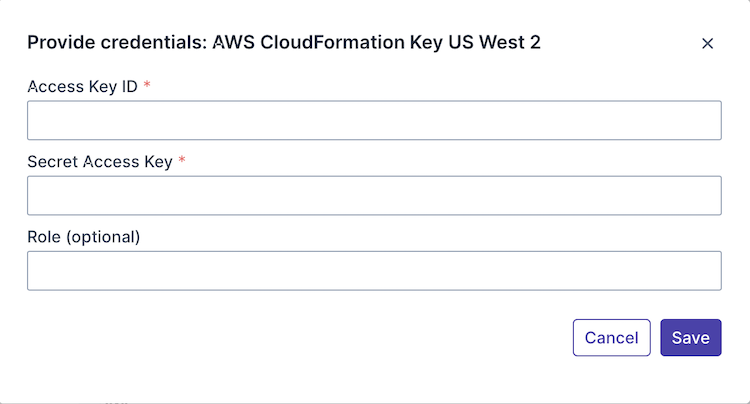Activate the optional Role text box
The image size is (750, 404).
click(x=374, y=271)
